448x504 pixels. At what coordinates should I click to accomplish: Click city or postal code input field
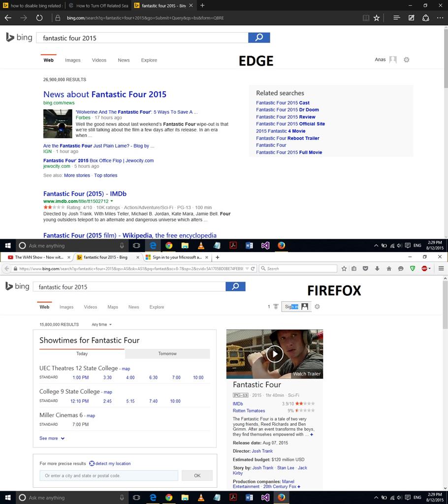[x=109, y=476]
